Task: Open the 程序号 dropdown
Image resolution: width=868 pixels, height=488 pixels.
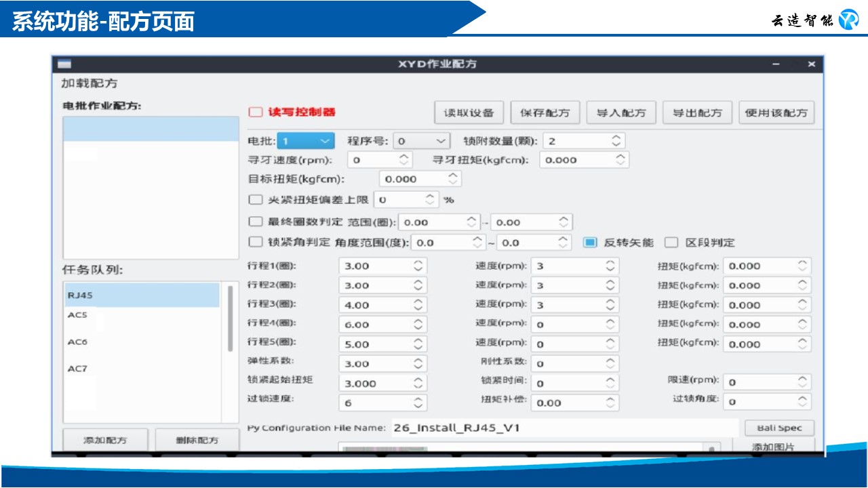Action: coord(421,141)
